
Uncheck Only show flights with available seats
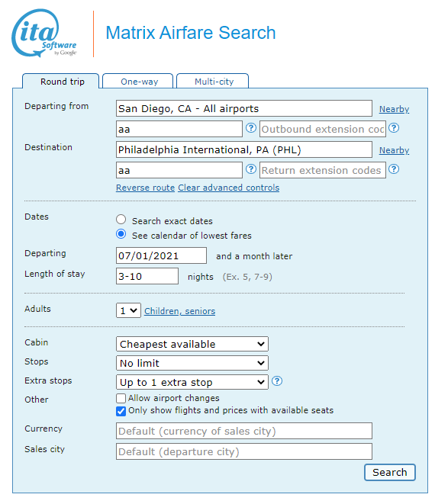point(121,411)
